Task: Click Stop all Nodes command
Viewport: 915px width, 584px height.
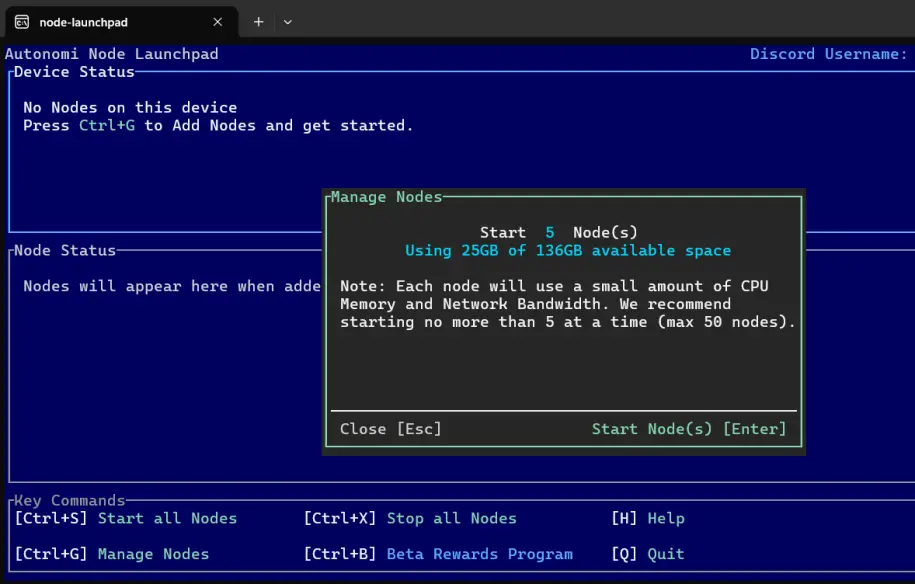Action: coord(452,518)
